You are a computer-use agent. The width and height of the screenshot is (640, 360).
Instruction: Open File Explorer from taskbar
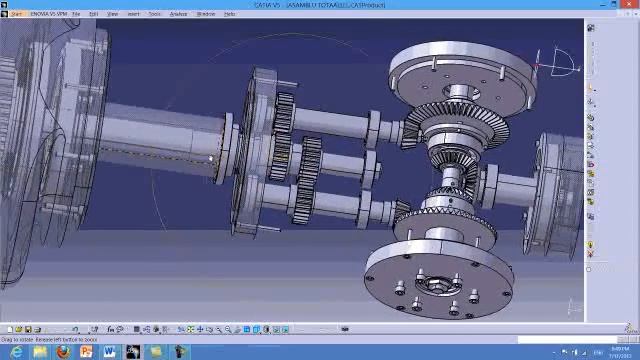tap(40, 351)
